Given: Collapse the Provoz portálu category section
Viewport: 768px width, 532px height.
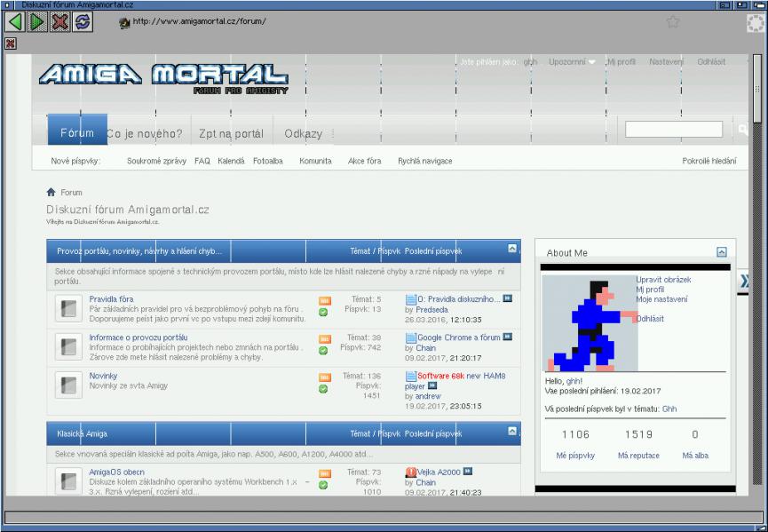Looking at the screenshot, I should (512, 249).
